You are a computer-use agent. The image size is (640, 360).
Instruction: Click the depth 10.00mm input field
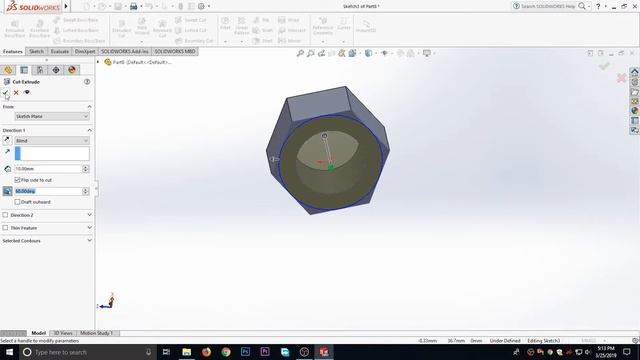(48, 169)
